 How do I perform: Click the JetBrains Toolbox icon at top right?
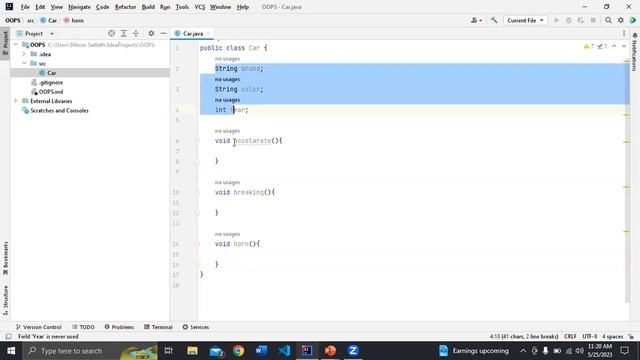tap(633, 20)
